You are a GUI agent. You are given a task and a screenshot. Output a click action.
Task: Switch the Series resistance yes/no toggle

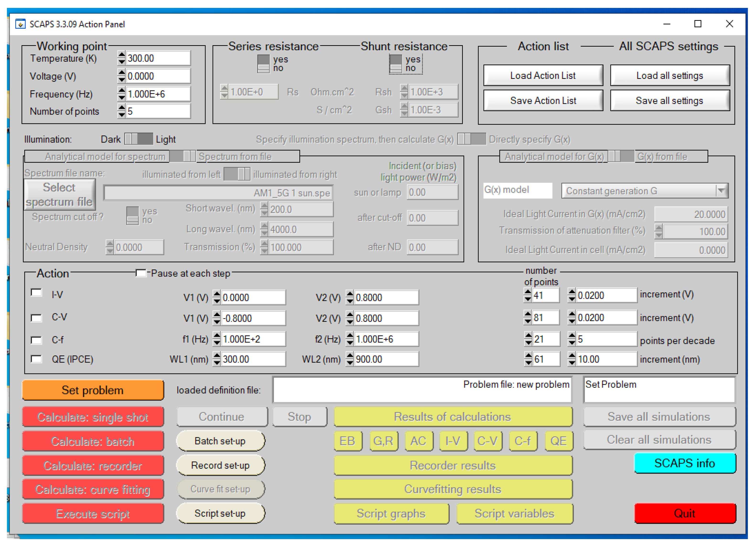point(263,64)
